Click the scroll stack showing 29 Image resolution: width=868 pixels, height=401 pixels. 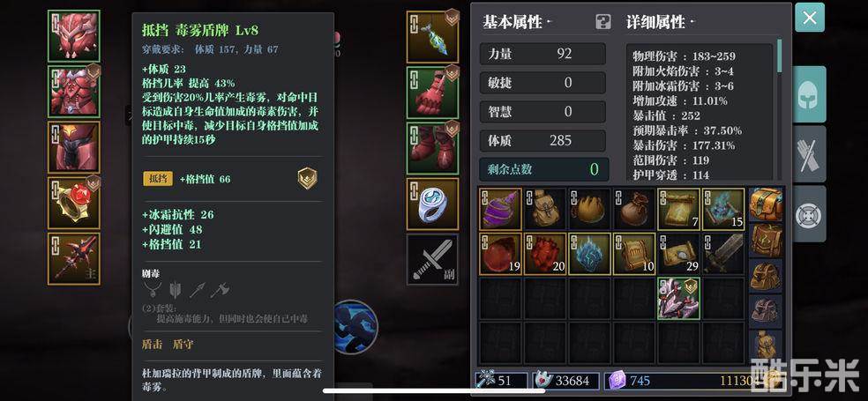pyautogui.click(x=678, y=254)
